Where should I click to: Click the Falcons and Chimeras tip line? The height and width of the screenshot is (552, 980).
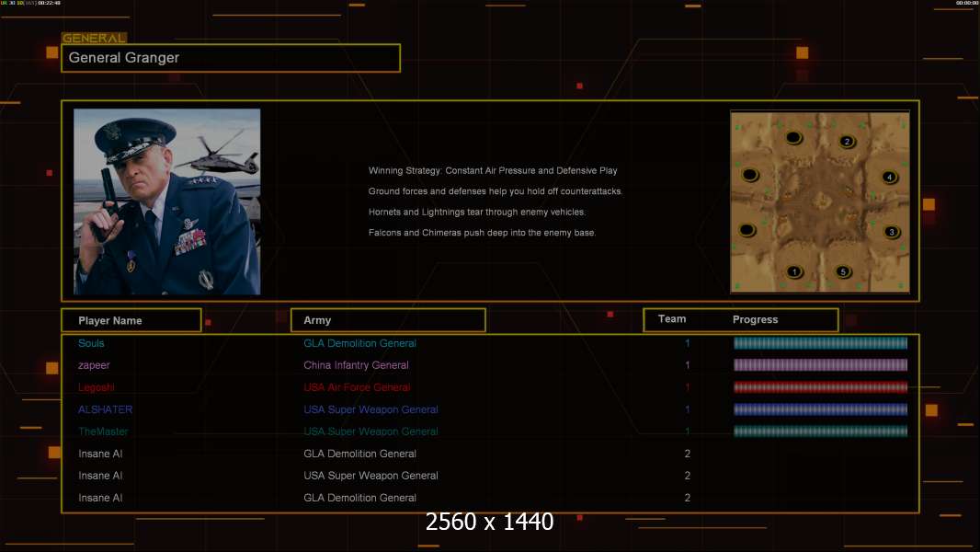pyautogui.click(x=482, y=233)
